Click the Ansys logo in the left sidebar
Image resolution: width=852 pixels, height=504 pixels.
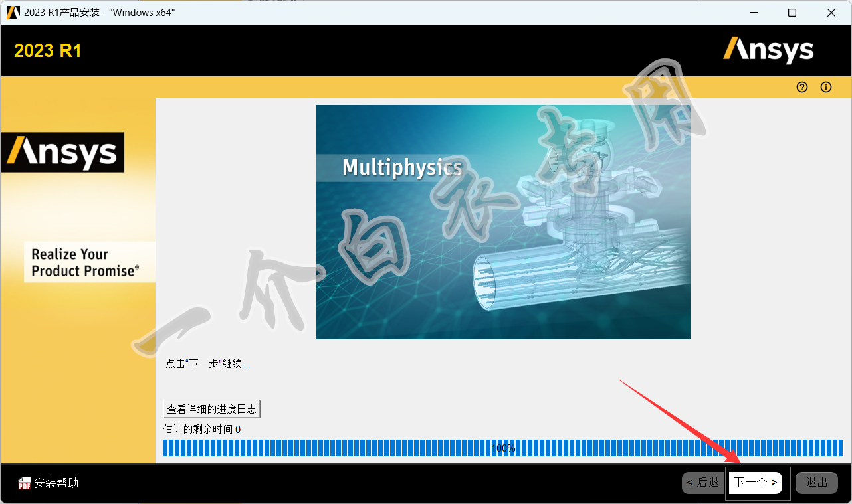pyautogui.click(x=62, y=152)
